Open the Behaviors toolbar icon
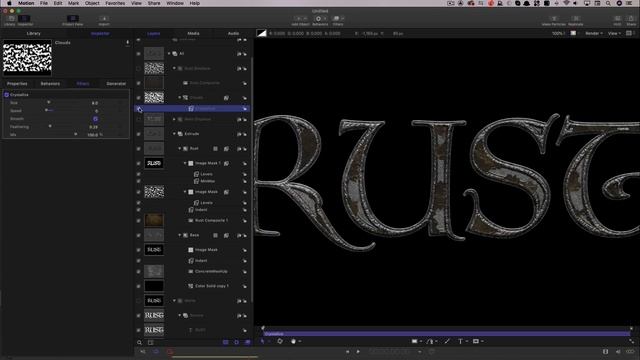 [320, 20]
